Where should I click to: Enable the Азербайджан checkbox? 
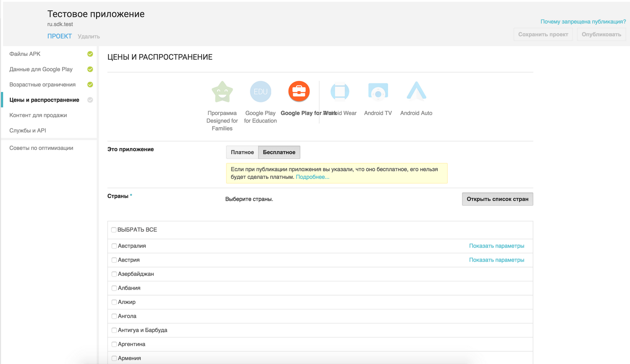tap(114, 274)
